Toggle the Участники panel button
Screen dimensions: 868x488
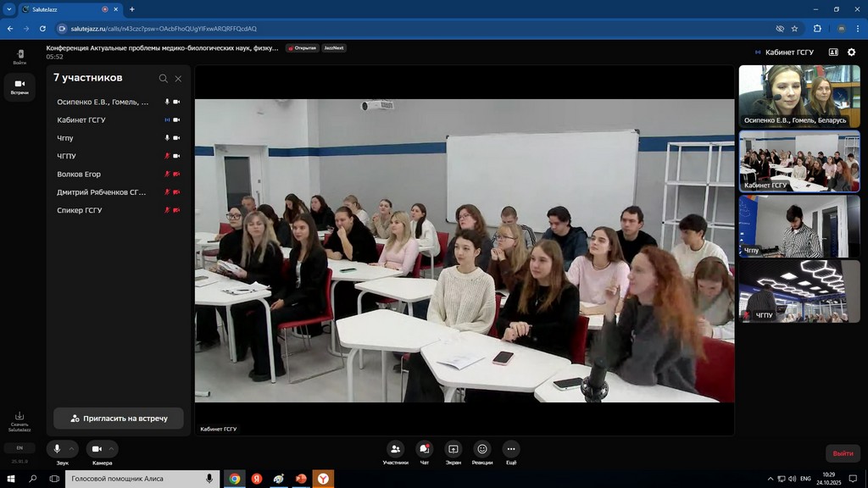pyautogui.click(x=395, y=449)
